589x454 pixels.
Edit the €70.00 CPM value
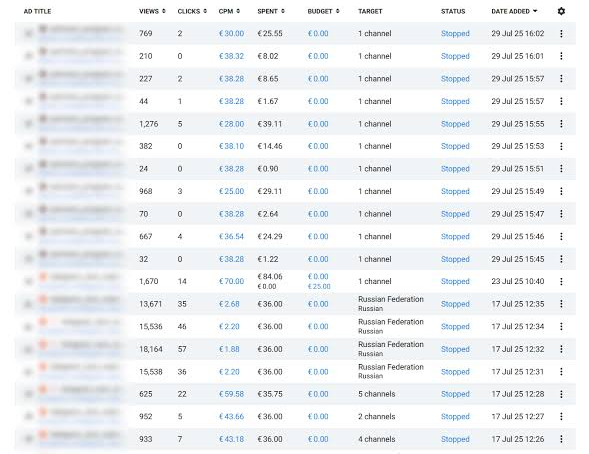click(231, 281)
